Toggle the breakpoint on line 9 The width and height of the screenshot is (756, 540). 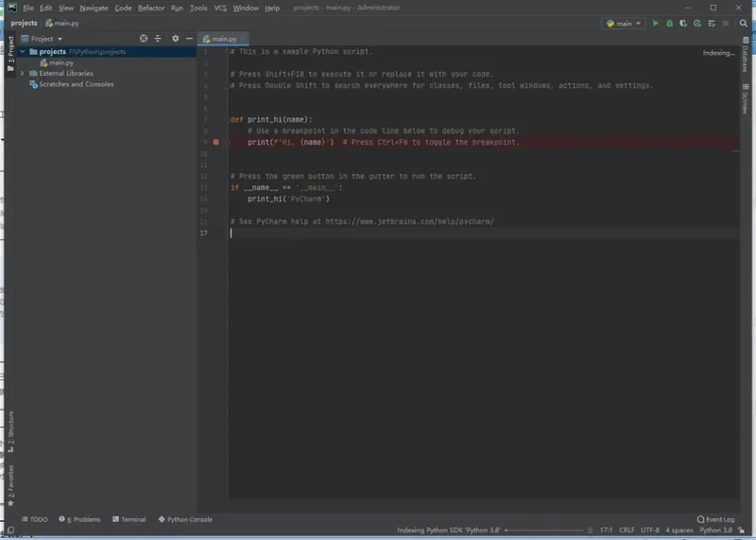point(216,142)
